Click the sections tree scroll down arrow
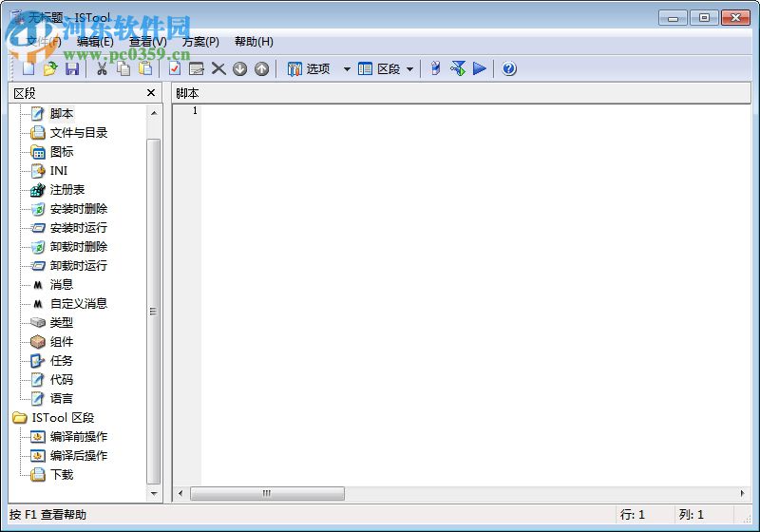The image size is (760, 532). click(x=154, y=494)
